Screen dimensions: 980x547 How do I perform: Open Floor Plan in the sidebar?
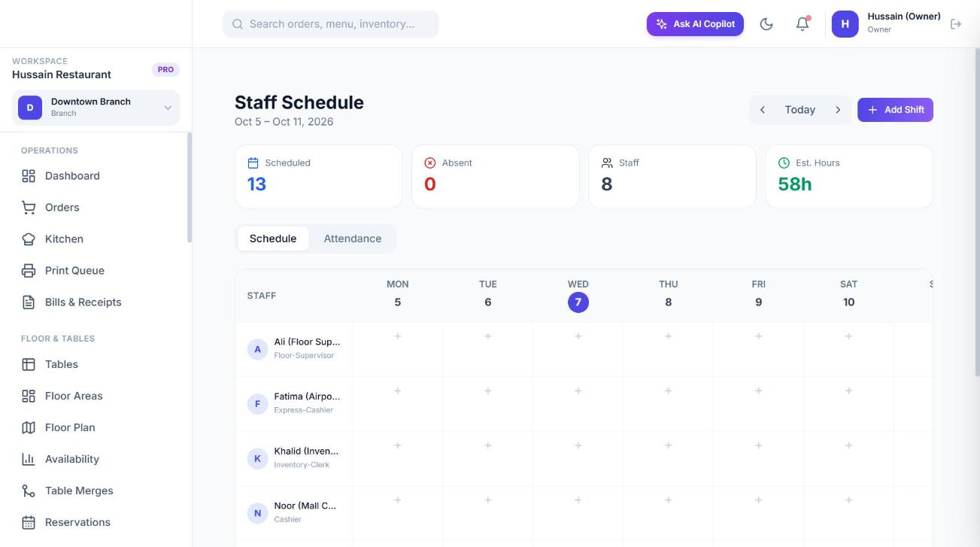pos(96,427)
